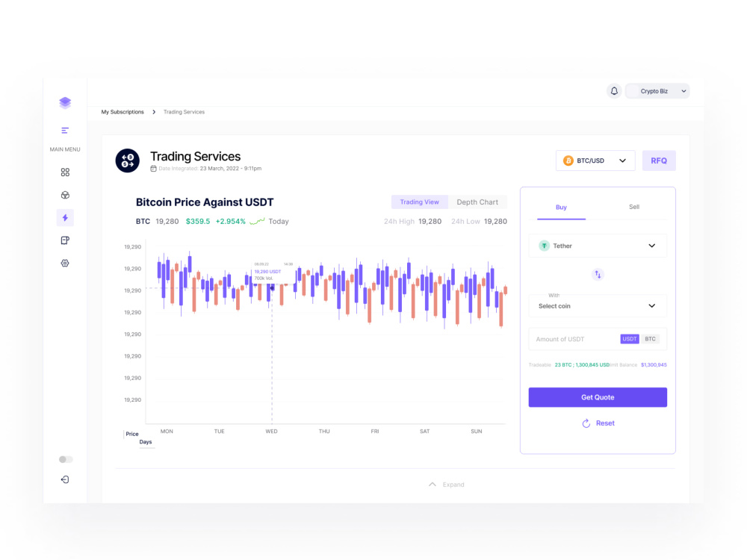Switch to Trading View tab
The image size is (747, 560).
419,202
